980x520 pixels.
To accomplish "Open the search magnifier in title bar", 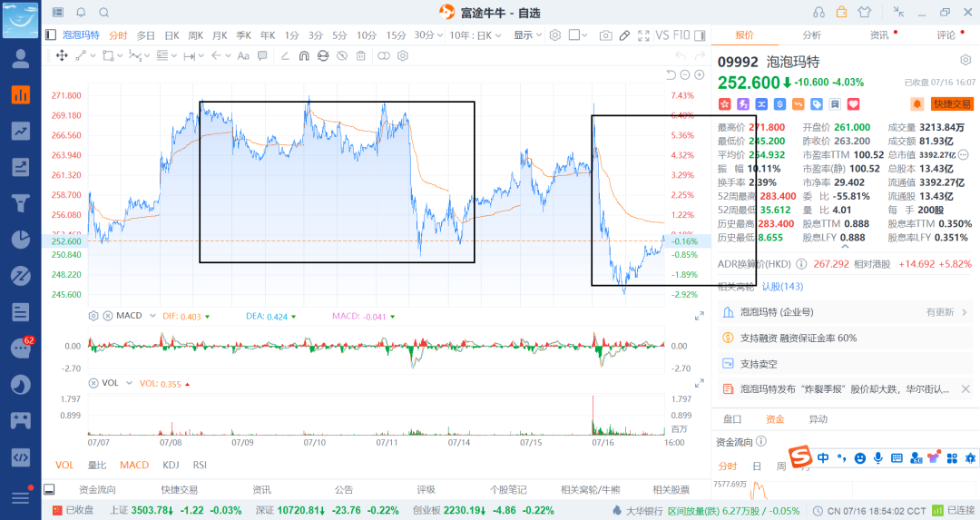I will [x=104, y=13].
